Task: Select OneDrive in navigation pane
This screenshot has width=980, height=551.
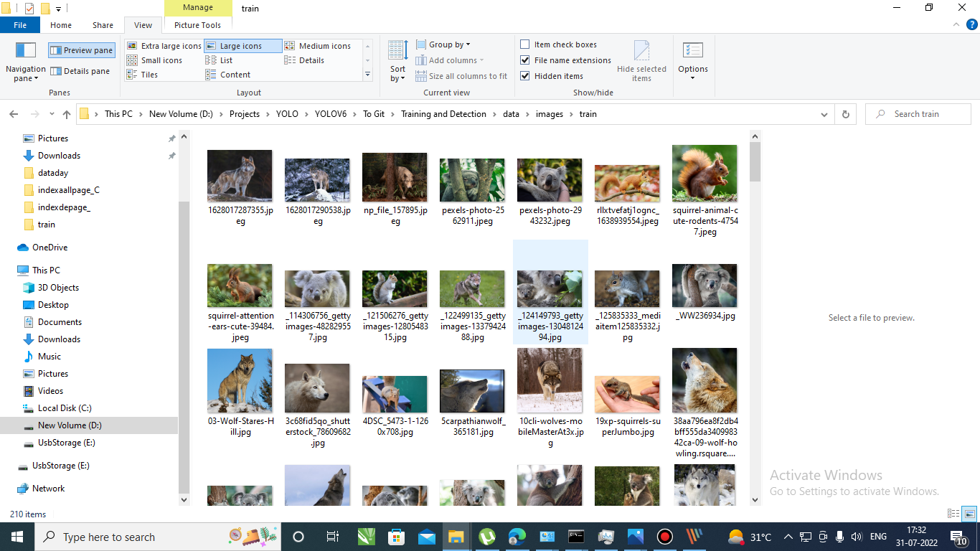Action: pos(50,248)
